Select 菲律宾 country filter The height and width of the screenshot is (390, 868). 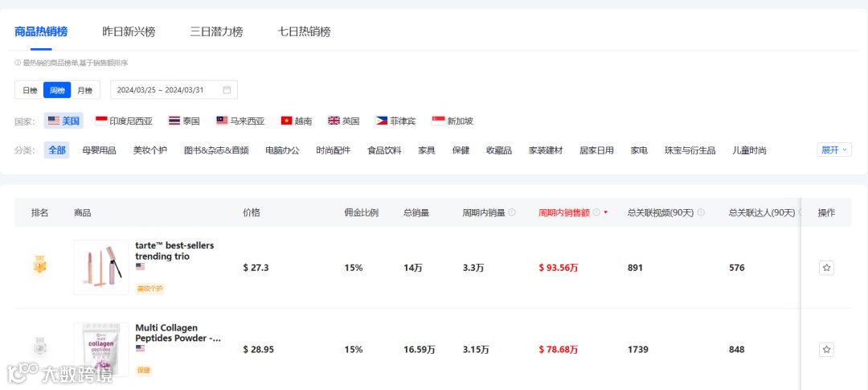pyautogui.click(x=395, y=121)
